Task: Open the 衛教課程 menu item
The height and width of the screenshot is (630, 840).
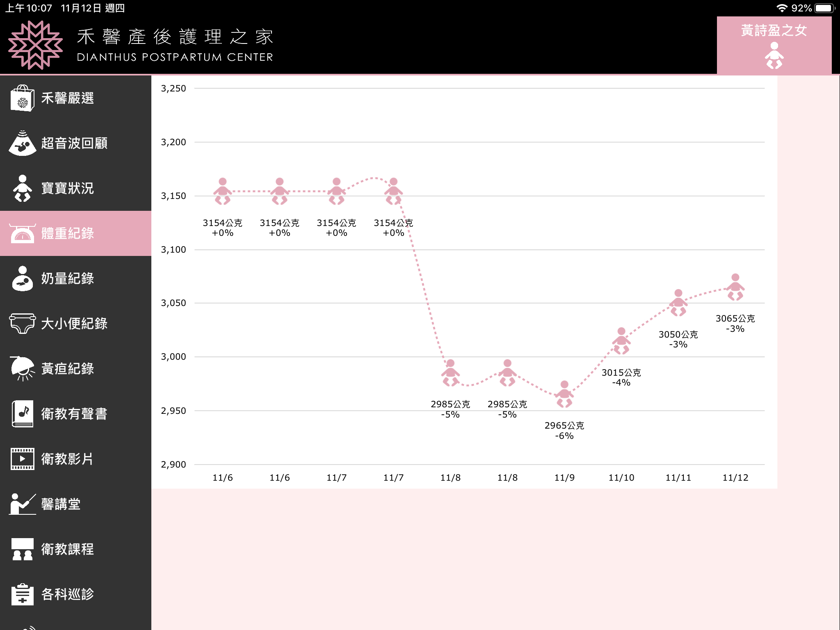Action: (x=68, y=549)
